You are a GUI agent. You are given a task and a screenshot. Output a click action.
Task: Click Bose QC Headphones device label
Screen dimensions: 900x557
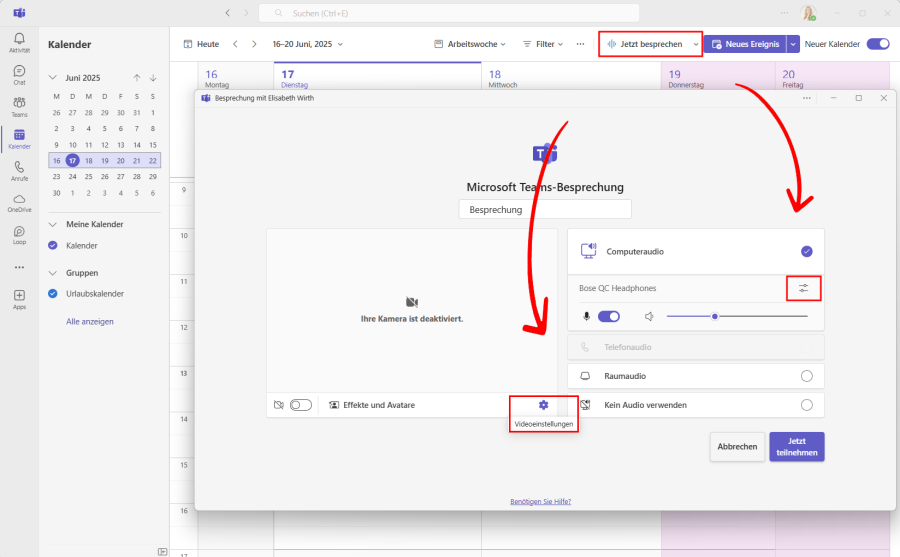(617, 288)
